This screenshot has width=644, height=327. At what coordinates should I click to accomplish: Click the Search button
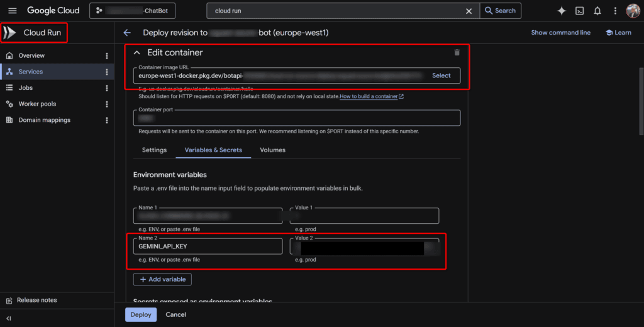click(x=500, y=11)
